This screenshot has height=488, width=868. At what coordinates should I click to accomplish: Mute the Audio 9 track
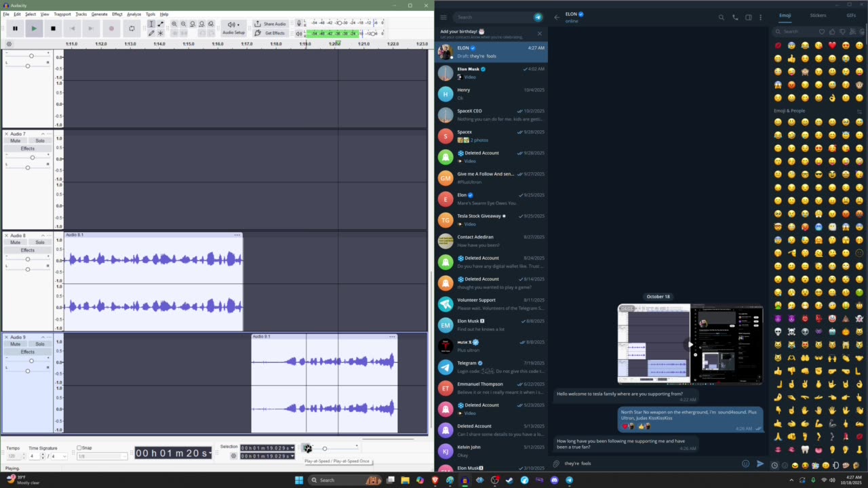pyautogui.click(x=15, y=344)
